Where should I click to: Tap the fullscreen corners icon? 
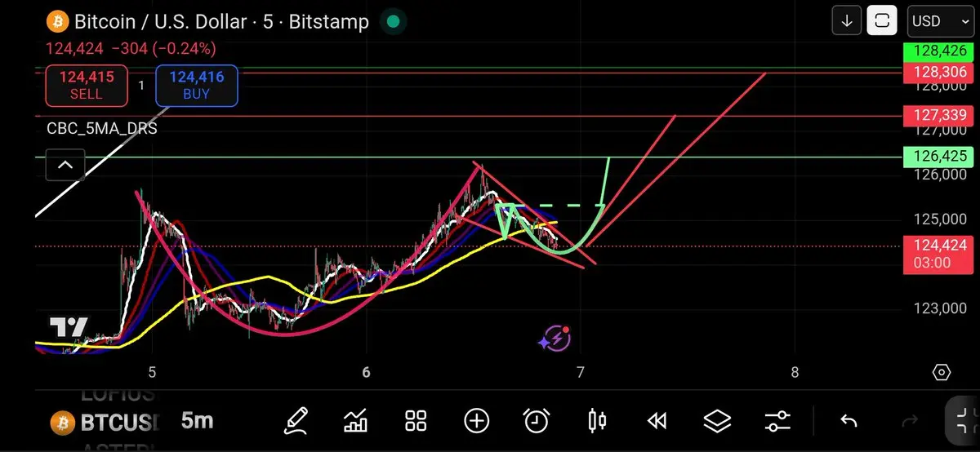962,420
